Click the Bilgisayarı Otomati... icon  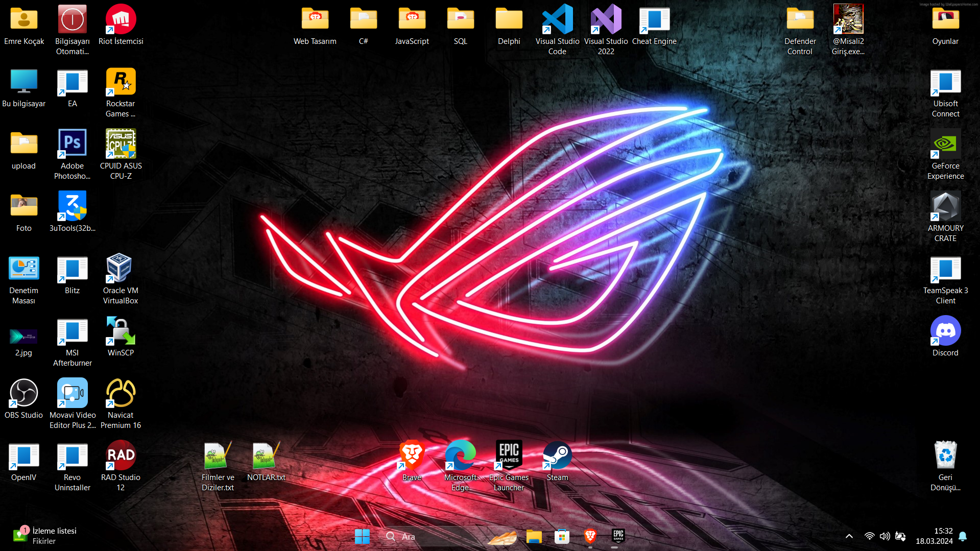pyautogui.click(x=73, y=31)
